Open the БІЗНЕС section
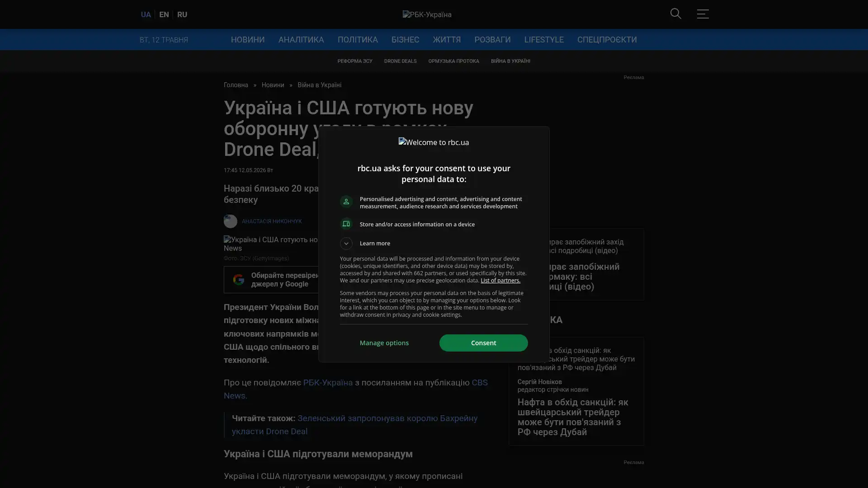Screen dimensions: 868x488 coord(405,40)
